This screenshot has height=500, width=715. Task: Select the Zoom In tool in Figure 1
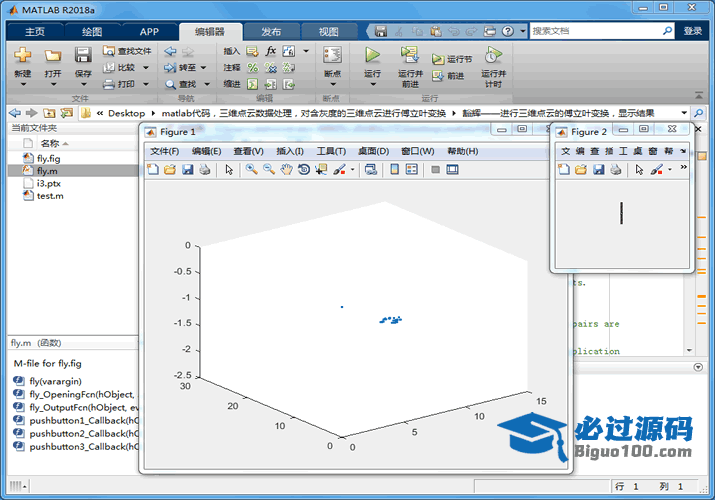(253, 170)
